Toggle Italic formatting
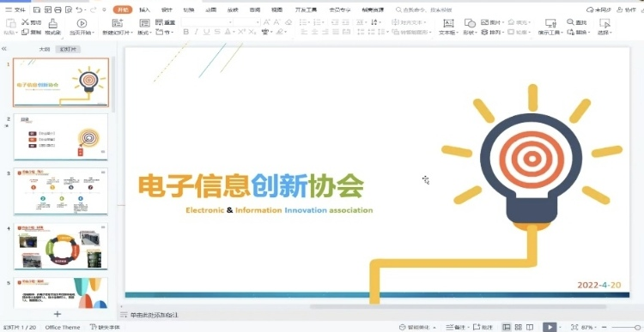The image size is (644, 332). coord(197,32)
